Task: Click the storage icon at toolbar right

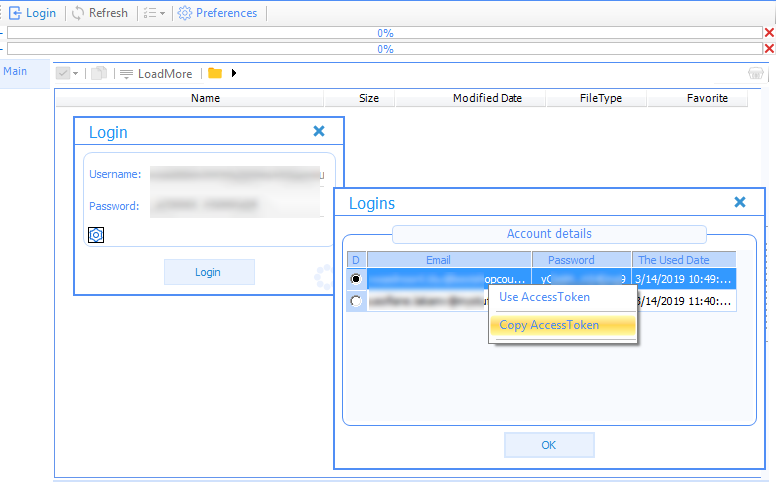Action: point(755,74)
